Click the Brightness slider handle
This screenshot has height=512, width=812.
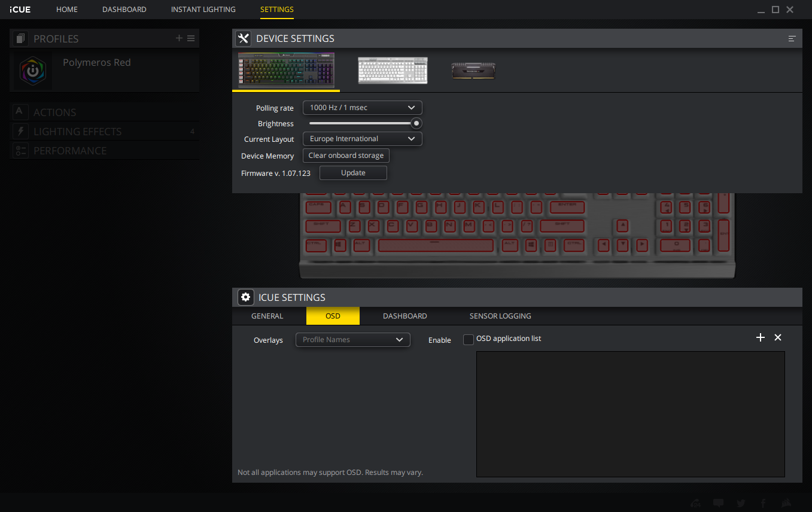416,123
